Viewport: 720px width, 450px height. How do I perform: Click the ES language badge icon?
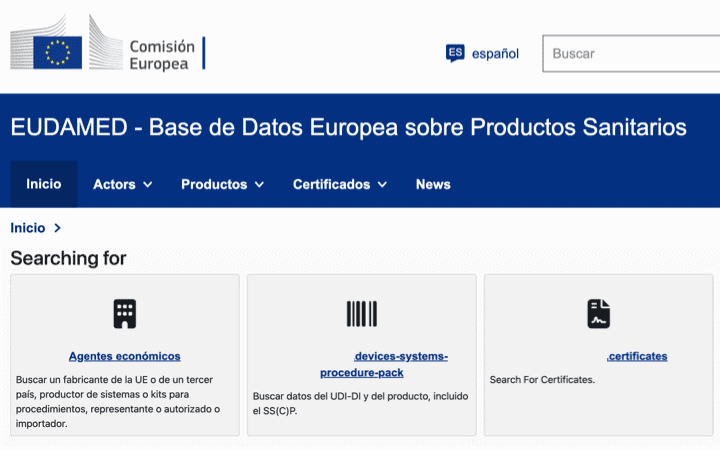click(455, 53)
